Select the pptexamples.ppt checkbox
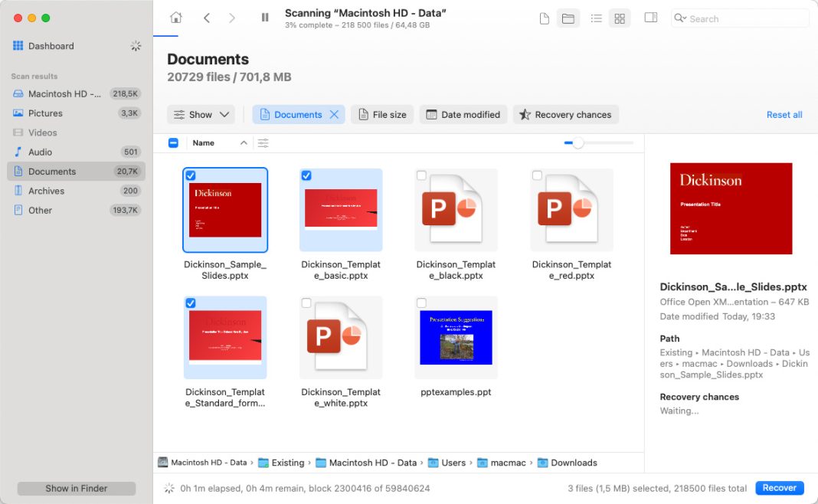Viewport: 818px width, 504px height. pyautogui.click(x=421, y=303)
